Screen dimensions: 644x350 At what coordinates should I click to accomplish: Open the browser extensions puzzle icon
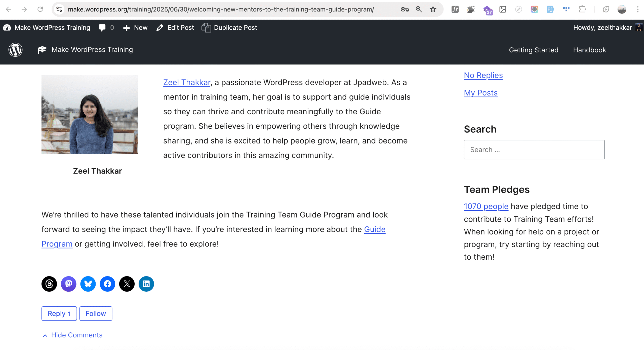click(582, 9)
